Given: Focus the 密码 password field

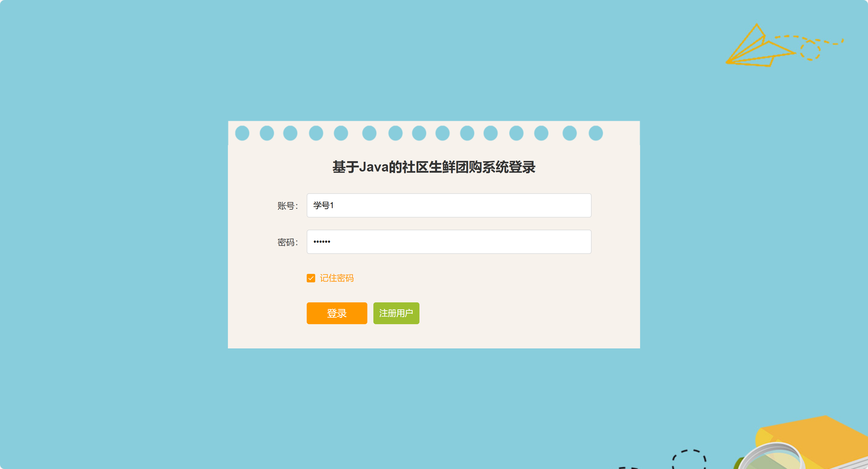Looking at the screenshot, I should pyautogui.click(x=449, y=241).
